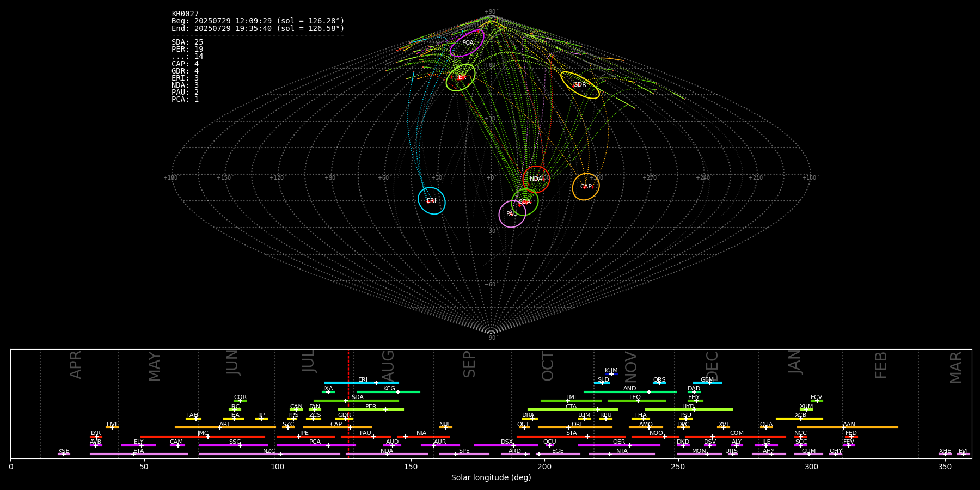Select the HYD green bar in timeline
The width and height of the screenshot is (980, 490).
(689, 409)
